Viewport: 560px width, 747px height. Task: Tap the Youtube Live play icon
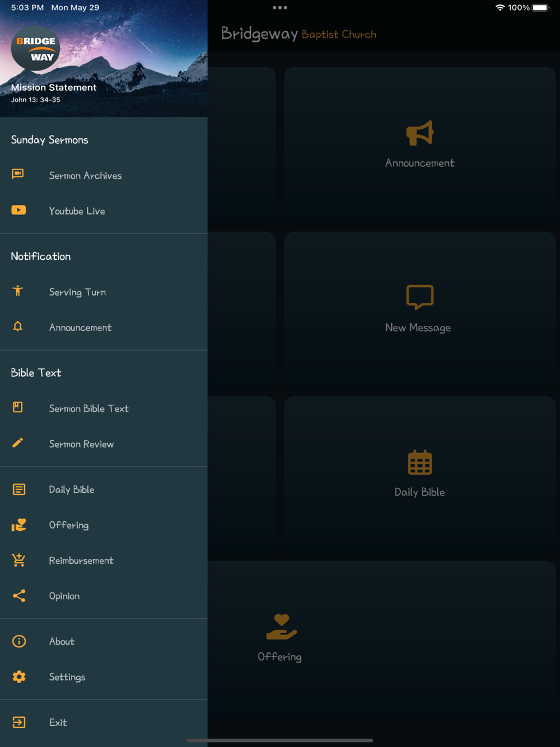[x=18, y=210]
